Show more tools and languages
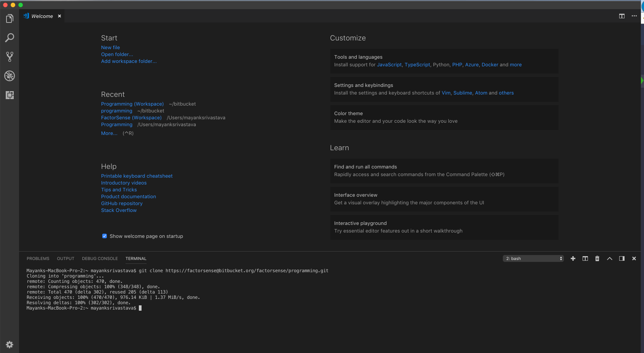This screenshot has height=353, width=644. coord(515,65)
